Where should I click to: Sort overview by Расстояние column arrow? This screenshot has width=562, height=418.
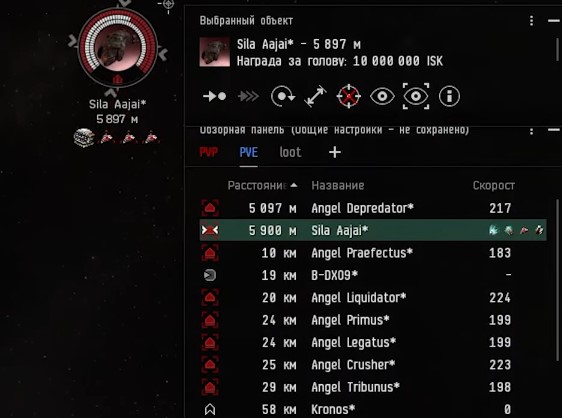click(x=294, y=185)
